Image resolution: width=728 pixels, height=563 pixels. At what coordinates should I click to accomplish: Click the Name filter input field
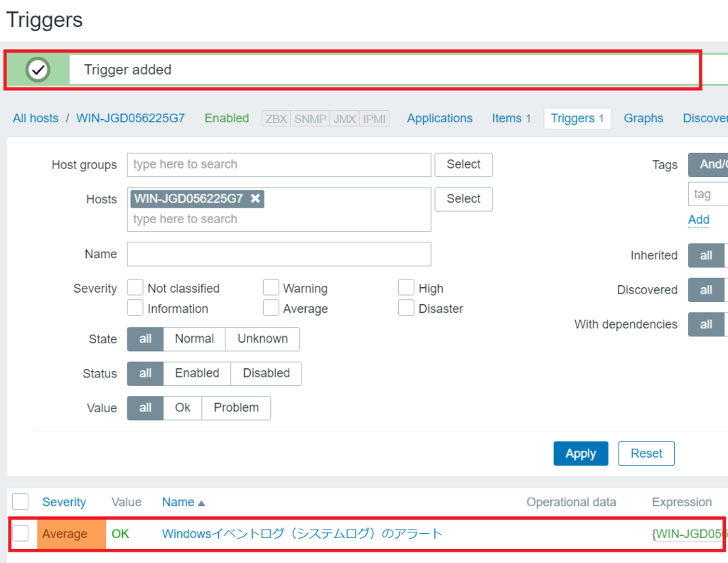pyautogui.click(x=279, y=254)
